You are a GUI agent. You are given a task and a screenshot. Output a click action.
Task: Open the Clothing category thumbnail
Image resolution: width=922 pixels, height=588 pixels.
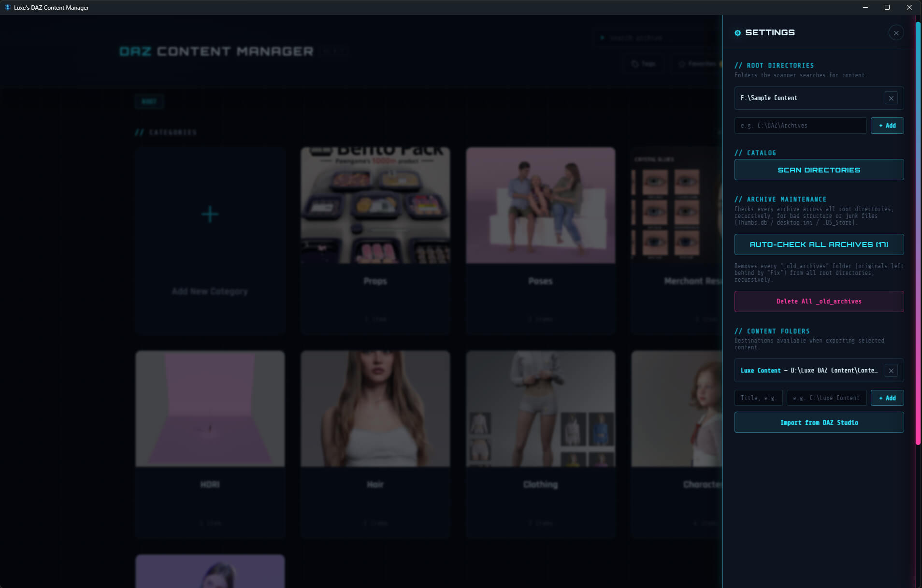coord(541,409)
